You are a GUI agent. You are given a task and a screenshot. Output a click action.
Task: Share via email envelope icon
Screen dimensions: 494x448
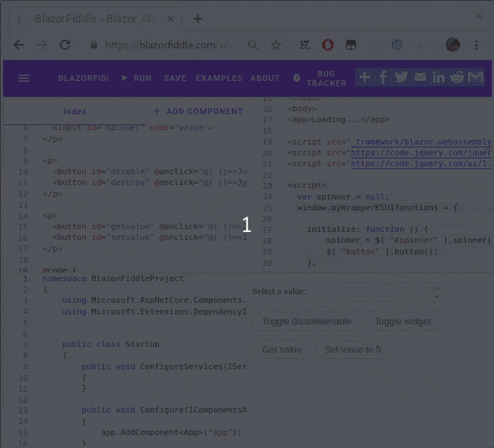point(420,77)
